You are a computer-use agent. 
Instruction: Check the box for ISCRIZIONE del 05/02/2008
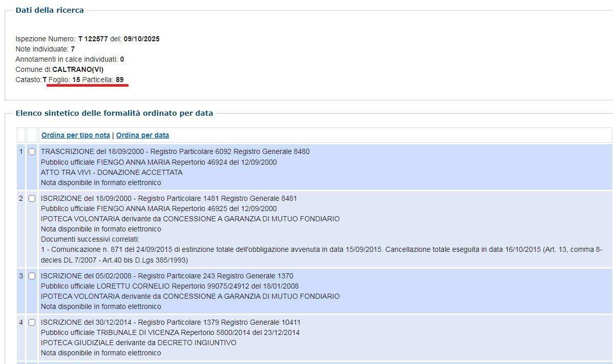(32, 276)
